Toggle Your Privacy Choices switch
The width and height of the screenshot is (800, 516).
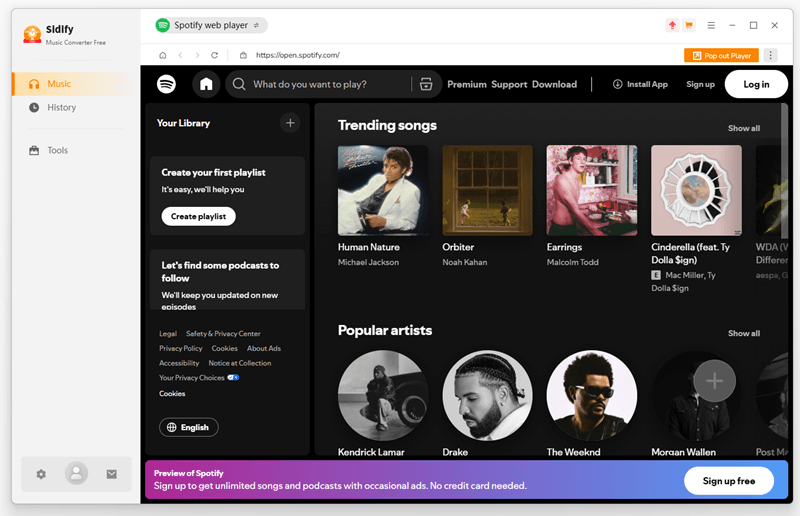233,378
